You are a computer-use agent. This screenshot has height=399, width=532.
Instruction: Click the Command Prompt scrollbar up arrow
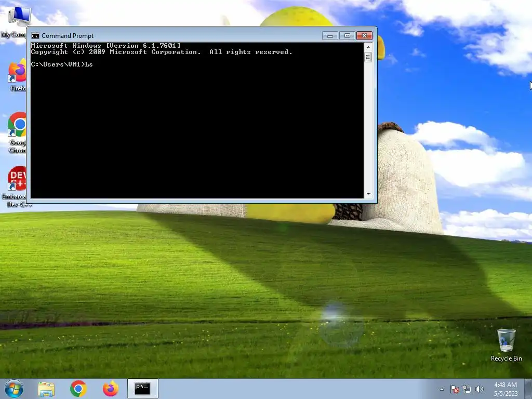(x=368, y=47)
